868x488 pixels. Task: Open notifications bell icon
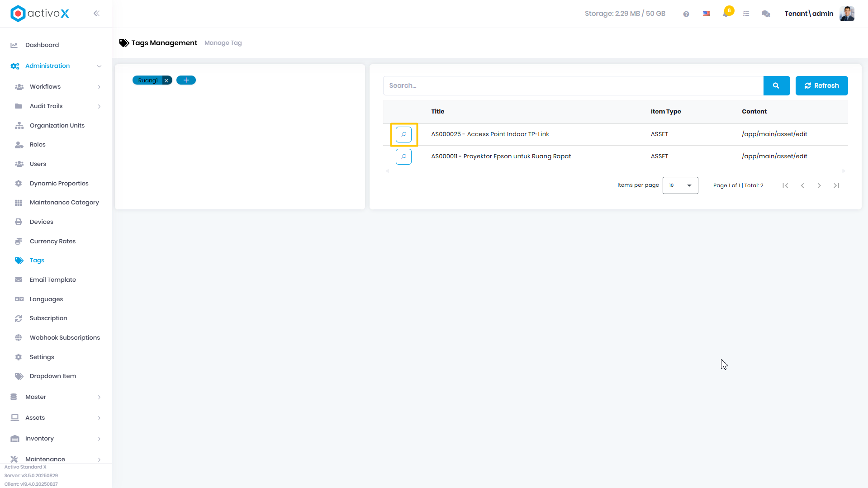[x=726, y=14]
